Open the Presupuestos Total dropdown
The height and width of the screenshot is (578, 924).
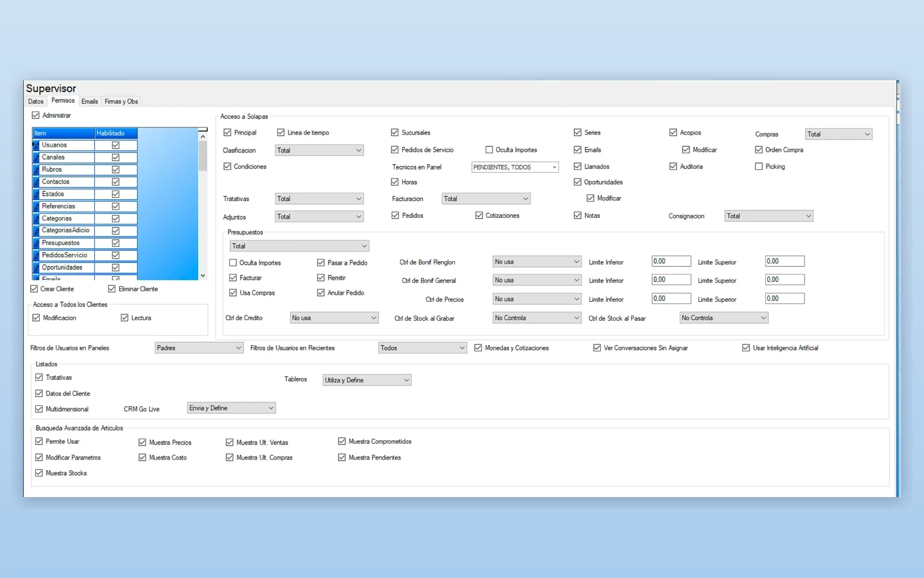(299, 246)
